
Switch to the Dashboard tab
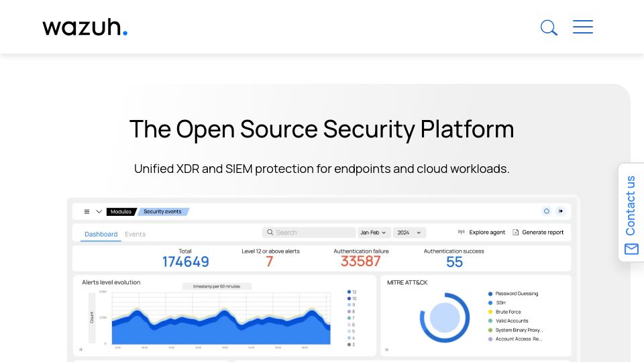[101, 234]
